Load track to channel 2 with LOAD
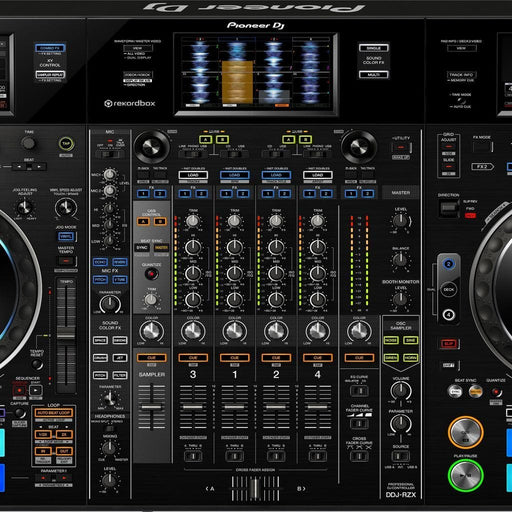Viewport: 512px width, 512px height. point(276,175)
